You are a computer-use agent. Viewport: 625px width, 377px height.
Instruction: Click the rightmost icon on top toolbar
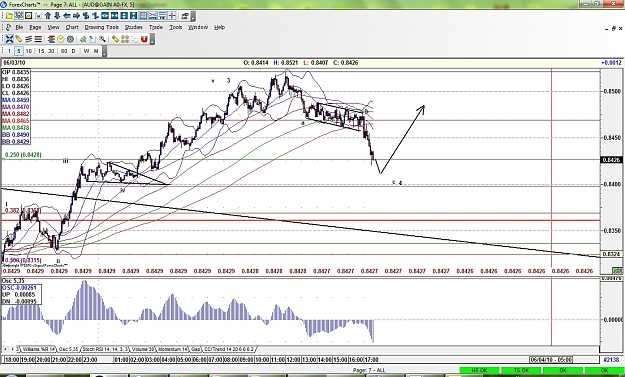(x=185, y=16)
